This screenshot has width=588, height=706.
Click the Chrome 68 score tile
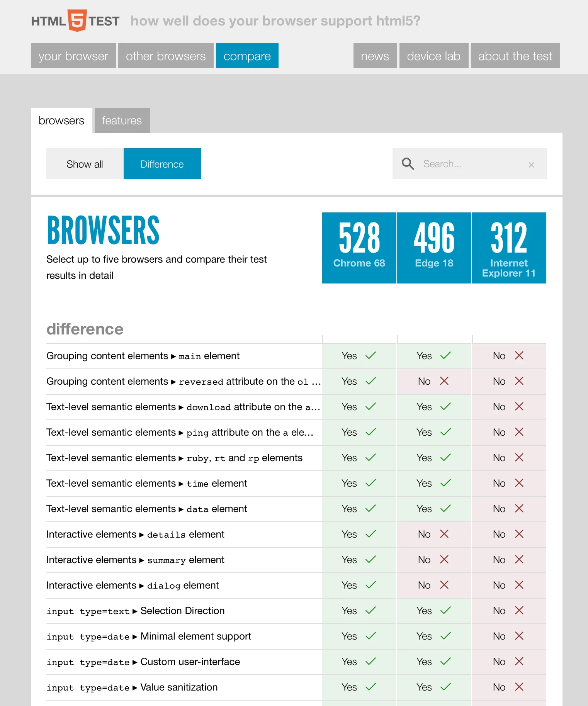pyautogui.click(x=359, y=248)
